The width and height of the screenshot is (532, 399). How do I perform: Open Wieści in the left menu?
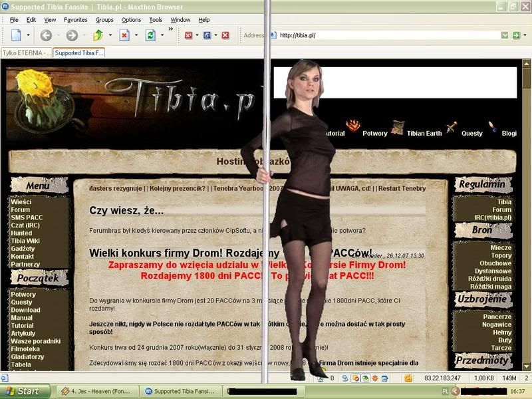[21, 202]
